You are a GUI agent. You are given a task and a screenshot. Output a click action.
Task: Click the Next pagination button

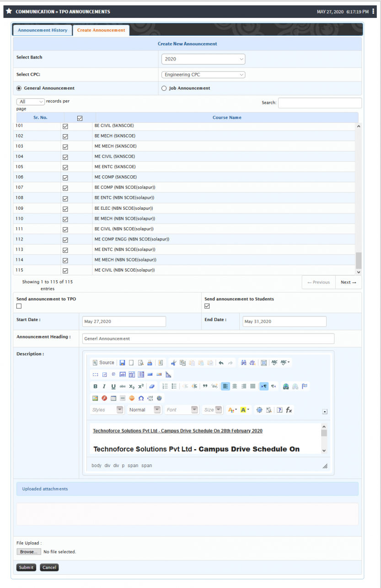(349, 282)
